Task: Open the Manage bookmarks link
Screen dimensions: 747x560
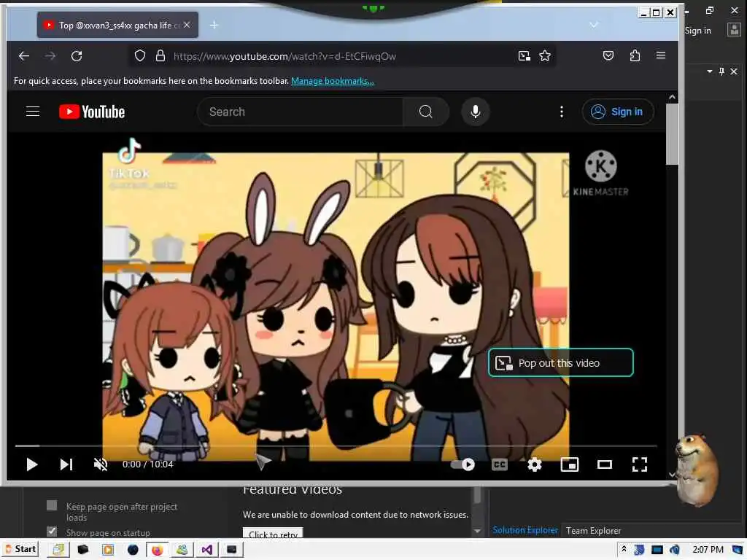Action: point(332,81)
